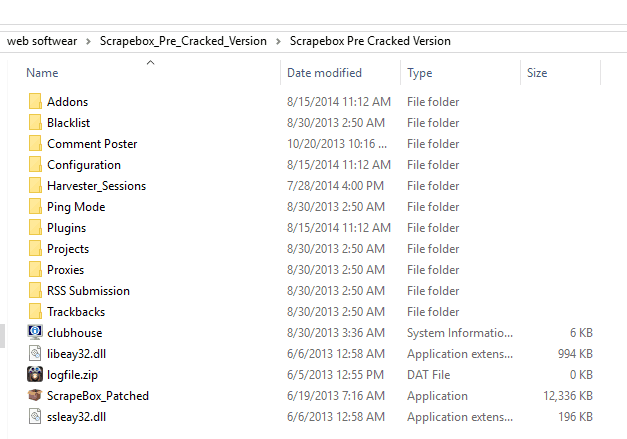Click the '6 KB' size of clubhouse

point(581,332)
